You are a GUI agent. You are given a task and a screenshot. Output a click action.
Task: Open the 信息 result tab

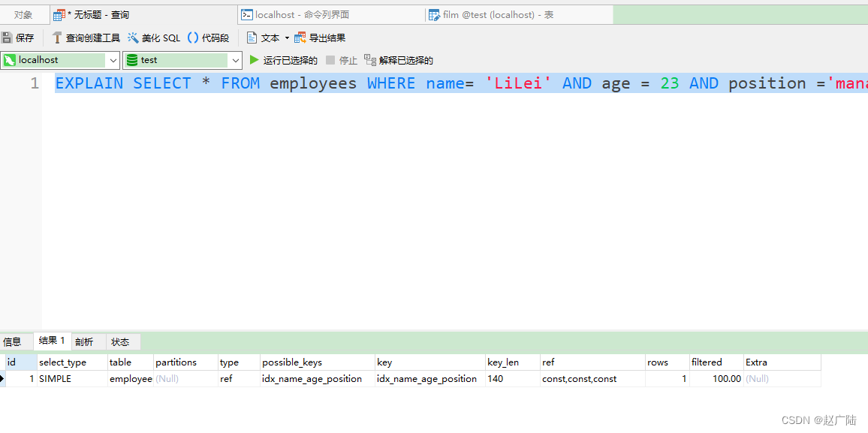click(12, 342)
